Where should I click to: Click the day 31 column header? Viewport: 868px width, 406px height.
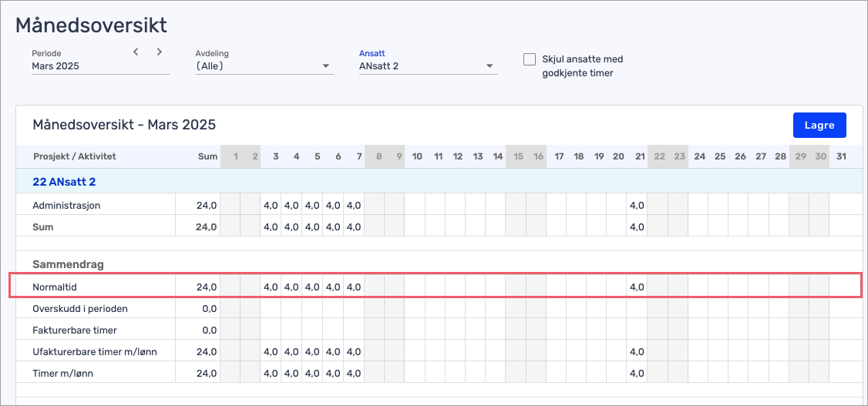click(841, 156)
